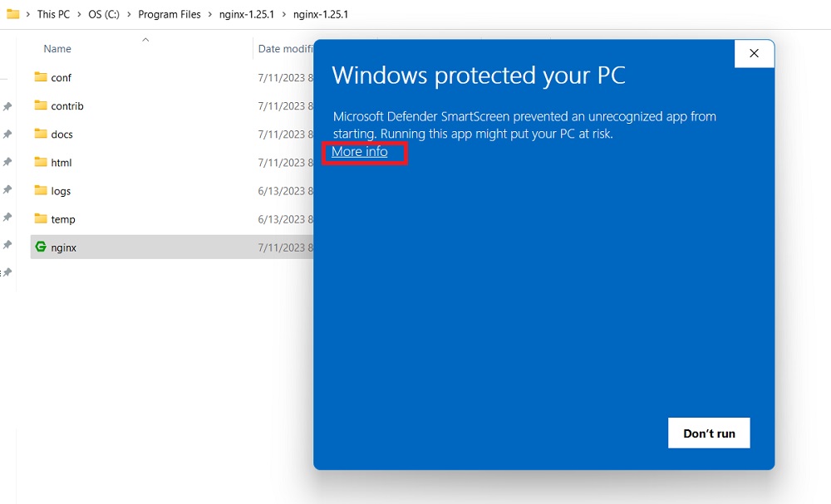Open the logs folder
The height and width of the screenshot is (504, 831).
[58, 190]
